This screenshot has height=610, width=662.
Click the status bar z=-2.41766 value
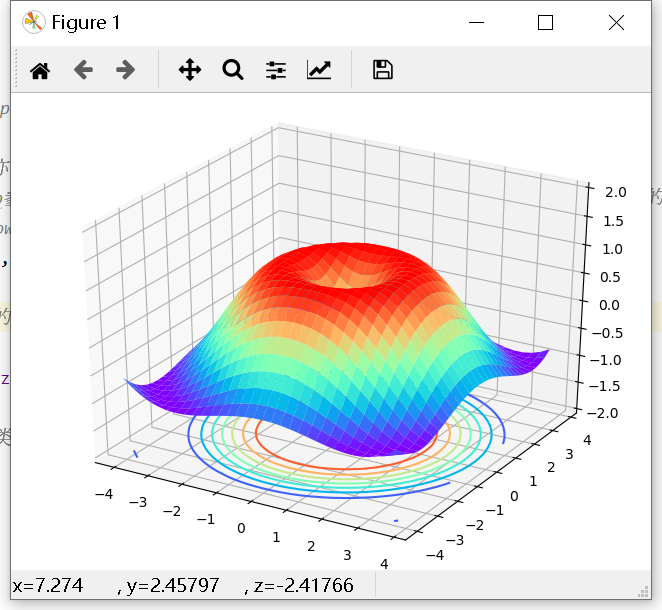coord(304,586)
